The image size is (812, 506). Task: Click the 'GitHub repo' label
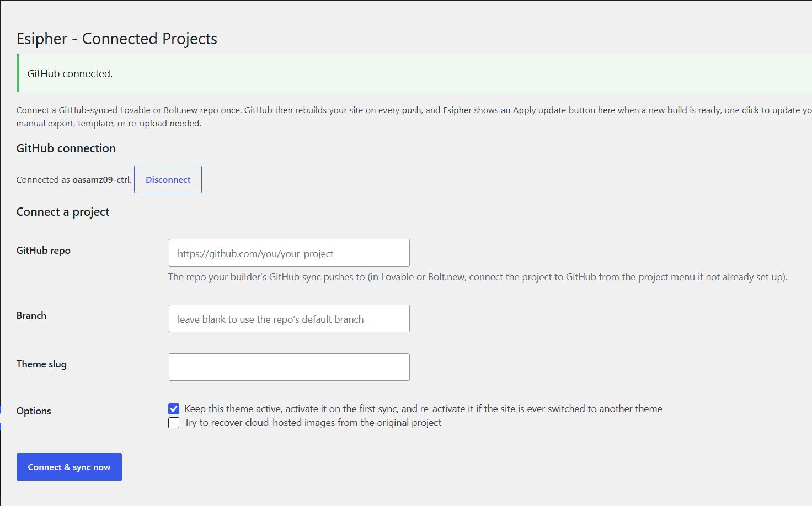click(x=44, y=250)
